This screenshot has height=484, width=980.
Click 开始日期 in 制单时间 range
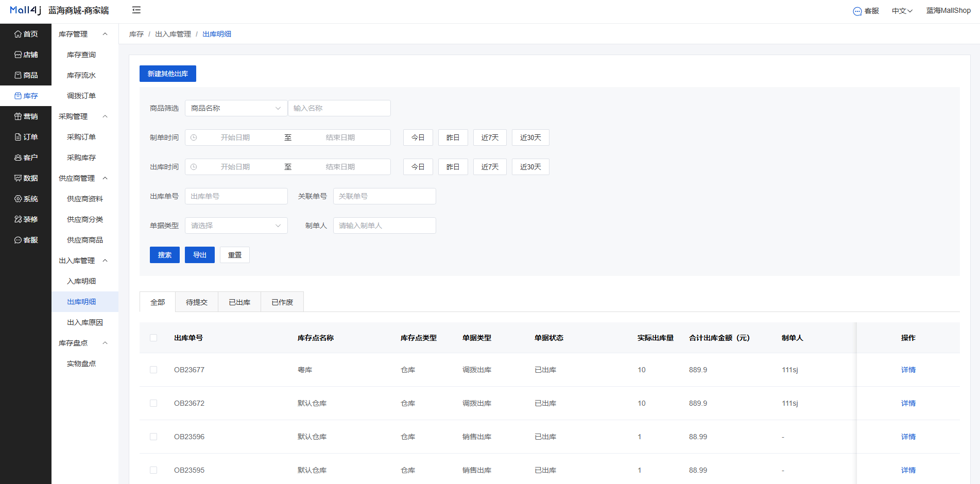click(235, 137)
